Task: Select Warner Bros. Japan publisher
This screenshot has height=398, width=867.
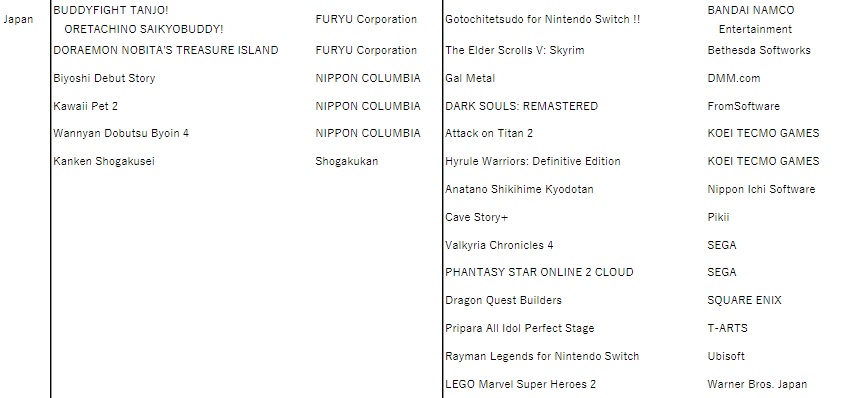Action: pyautogui.click(x=757, y=384)
